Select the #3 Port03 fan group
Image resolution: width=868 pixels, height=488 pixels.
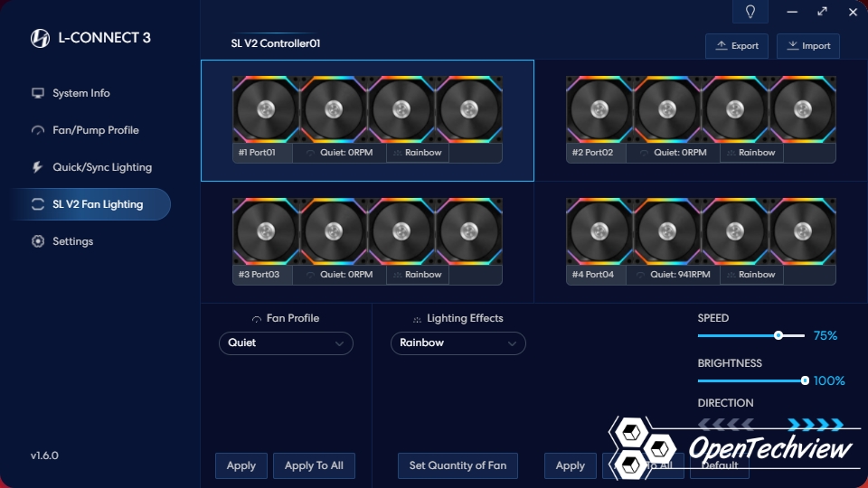[368, 241]
